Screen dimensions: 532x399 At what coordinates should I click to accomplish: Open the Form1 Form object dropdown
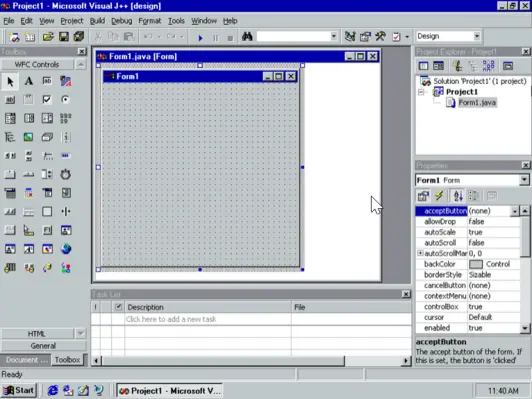(524, 180)
